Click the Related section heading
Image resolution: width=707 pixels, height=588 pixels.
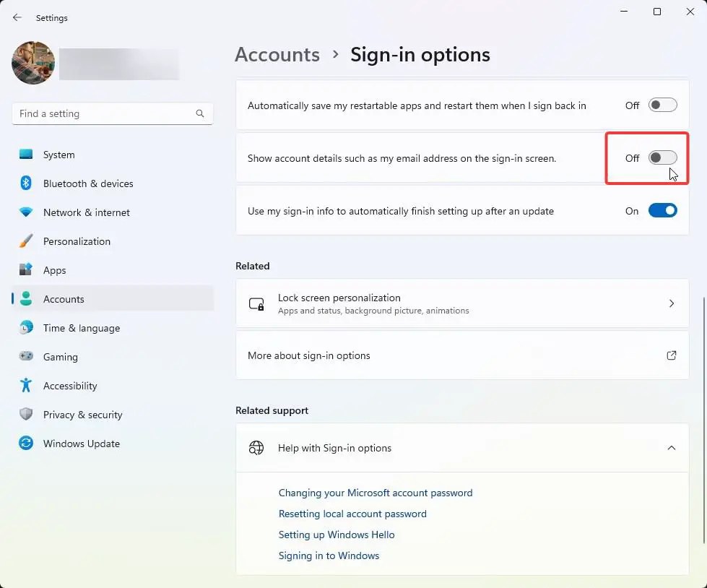point(253,266)
